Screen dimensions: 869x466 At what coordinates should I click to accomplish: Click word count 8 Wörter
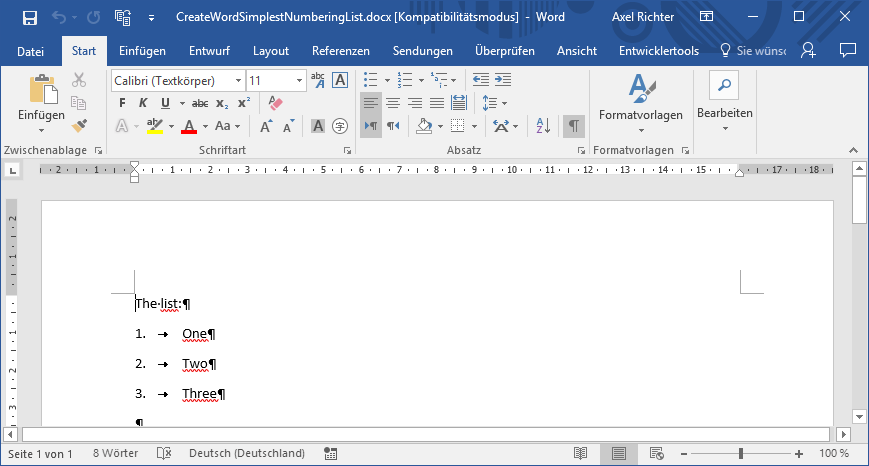coord(115,453)
